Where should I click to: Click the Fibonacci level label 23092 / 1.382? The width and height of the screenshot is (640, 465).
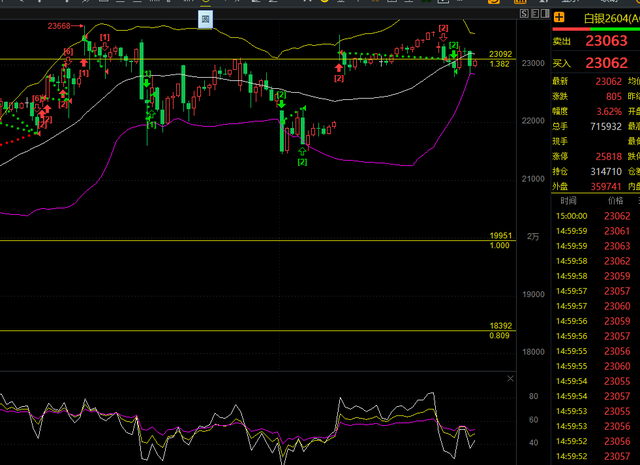[x=500, y=59]
